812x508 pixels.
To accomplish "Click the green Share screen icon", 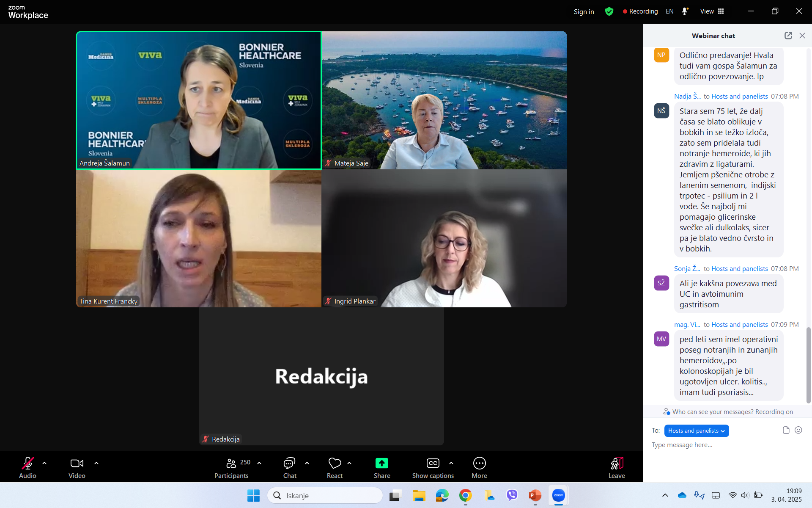I will (381, 464).
